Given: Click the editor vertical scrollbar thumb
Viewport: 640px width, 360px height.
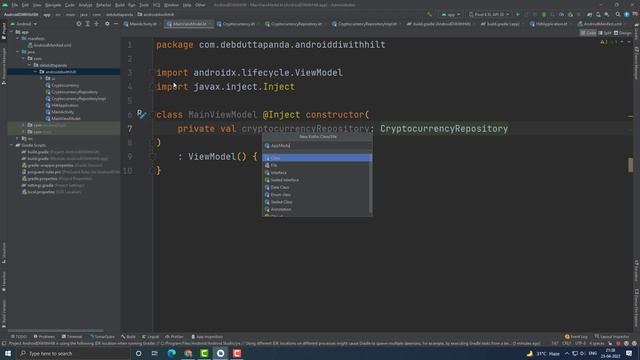Looking at the screenshot, I should coord(630,165).
